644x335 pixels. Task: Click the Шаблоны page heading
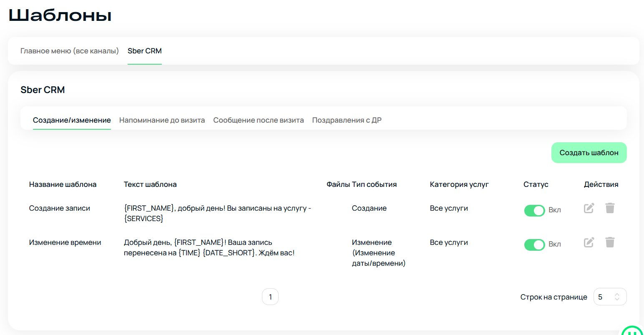(x=60, y=15)
